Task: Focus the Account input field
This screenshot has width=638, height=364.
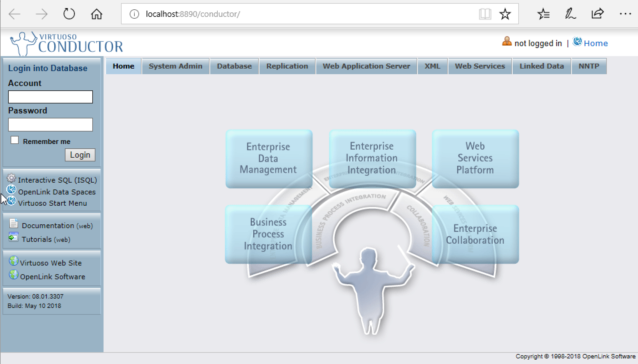Action: [x=51, y=97]
